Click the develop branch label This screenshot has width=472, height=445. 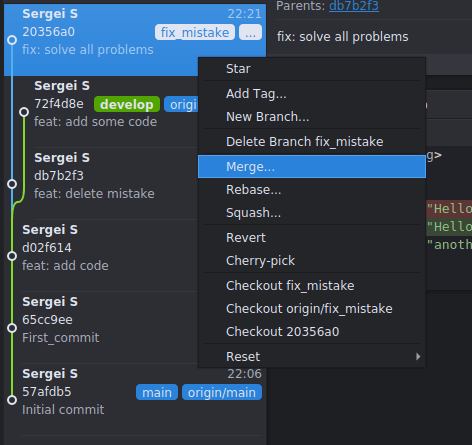[x=127, y=104]
